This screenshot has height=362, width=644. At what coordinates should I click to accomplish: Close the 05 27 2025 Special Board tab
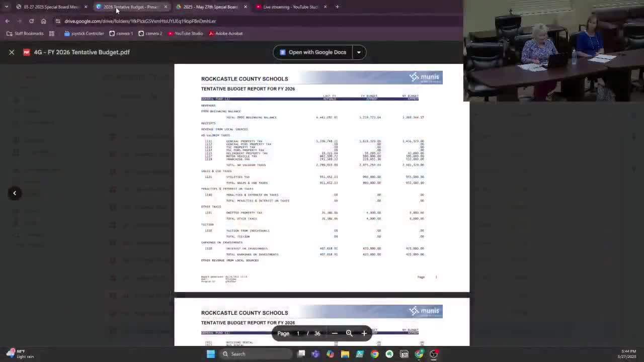pos(86,7)
